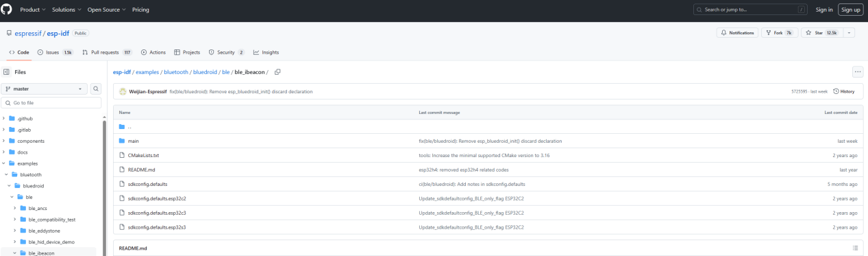
Task: Expand the docs folder chevron
Action: [4, 152]
